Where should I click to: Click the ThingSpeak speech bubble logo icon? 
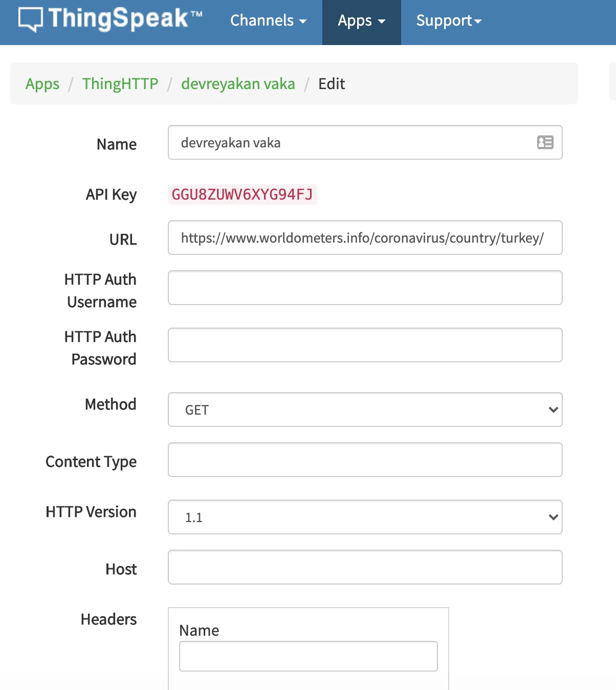click(x=31, y=20)
